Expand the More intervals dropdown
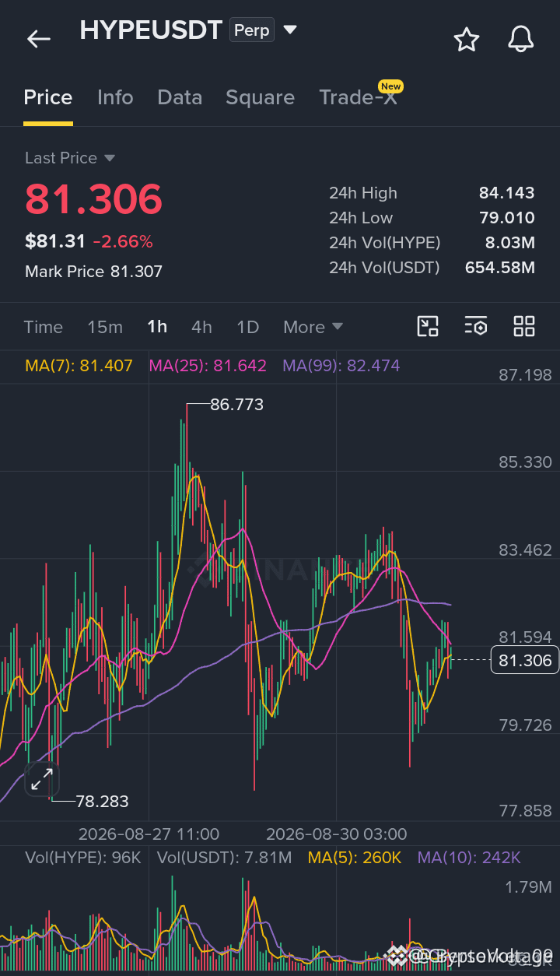The image size is (560, 976). 313,327
